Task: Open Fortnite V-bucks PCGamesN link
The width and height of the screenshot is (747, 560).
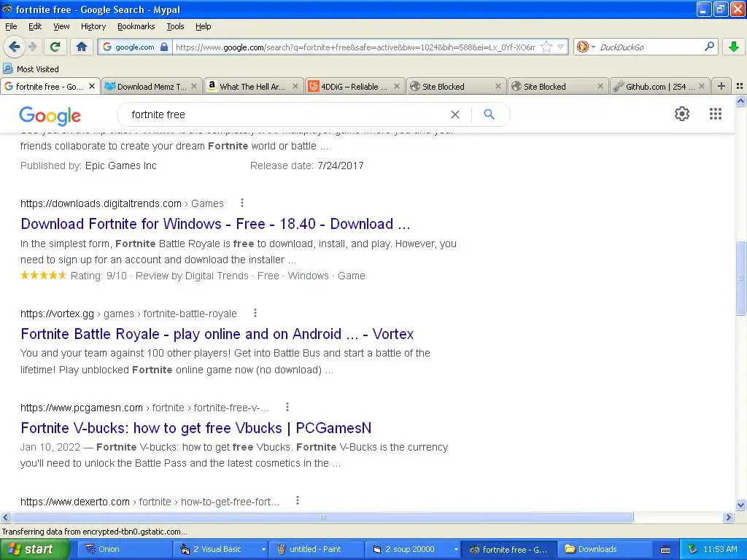Action: [196, 427]
